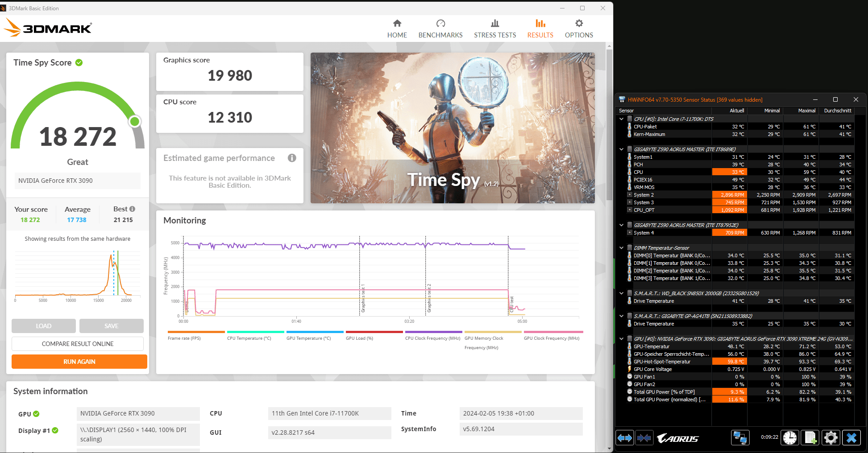The height and width of the screenshot is (453, 868).
Task: Click the green checkmark beside Time Spy Score
Action: pos(79,62)
